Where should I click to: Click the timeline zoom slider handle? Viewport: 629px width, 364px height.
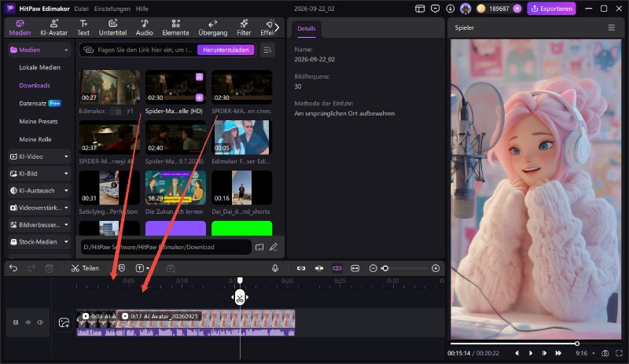click(385, 268)
